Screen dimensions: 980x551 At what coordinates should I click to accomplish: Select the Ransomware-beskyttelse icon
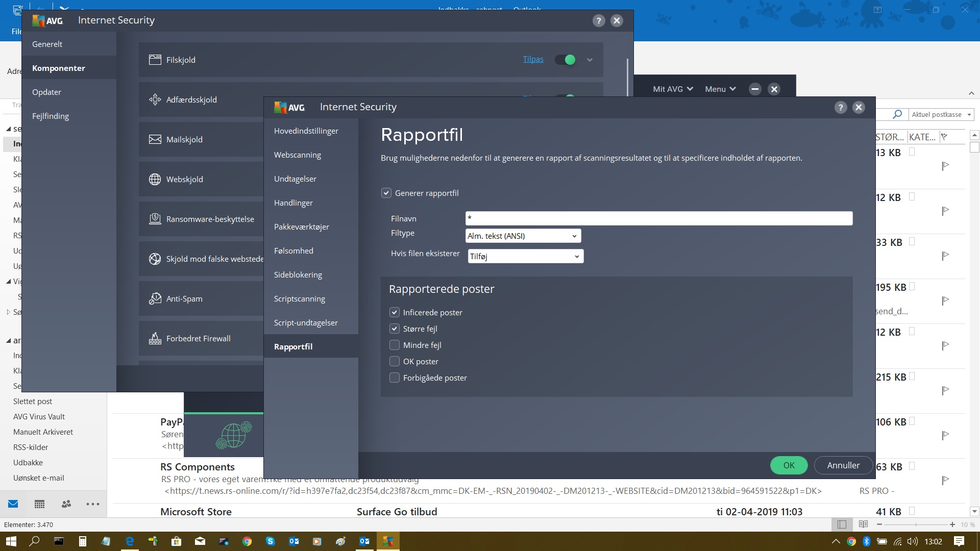coord(156,219)
